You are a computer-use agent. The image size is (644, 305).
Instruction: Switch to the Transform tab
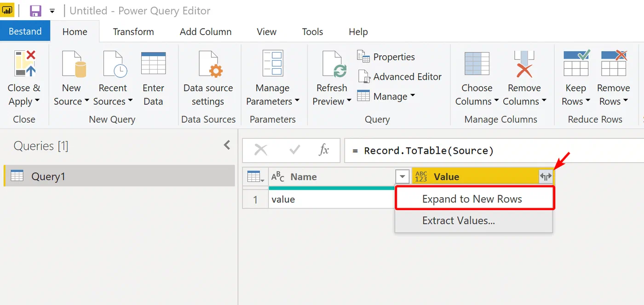coord(133,32)
